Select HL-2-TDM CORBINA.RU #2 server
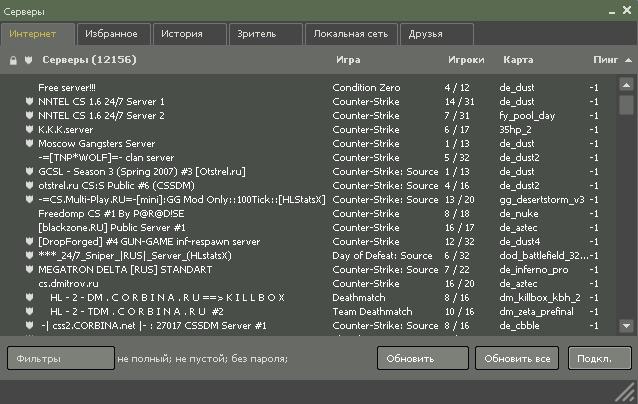 [309, 312]
